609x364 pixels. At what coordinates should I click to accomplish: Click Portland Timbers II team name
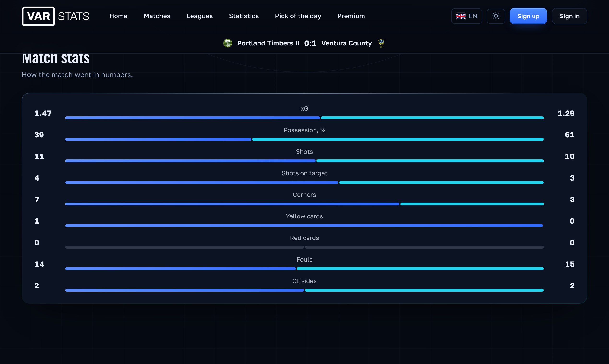coord(268,43)
